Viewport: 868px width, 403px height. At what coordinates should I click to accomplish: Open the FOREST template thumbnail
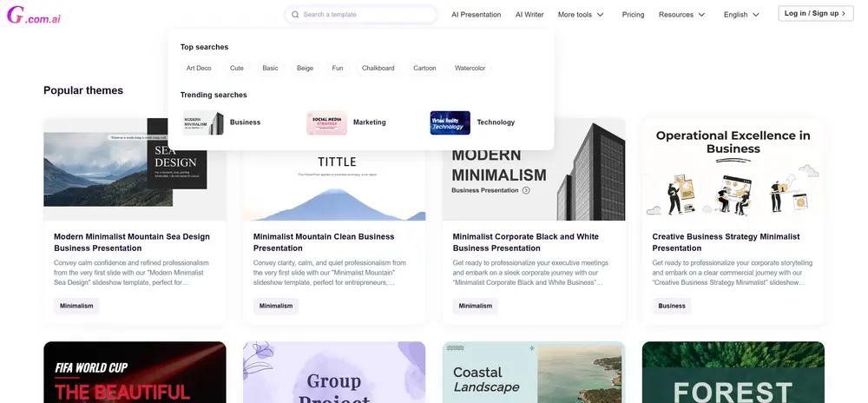[x=733, y=372]
